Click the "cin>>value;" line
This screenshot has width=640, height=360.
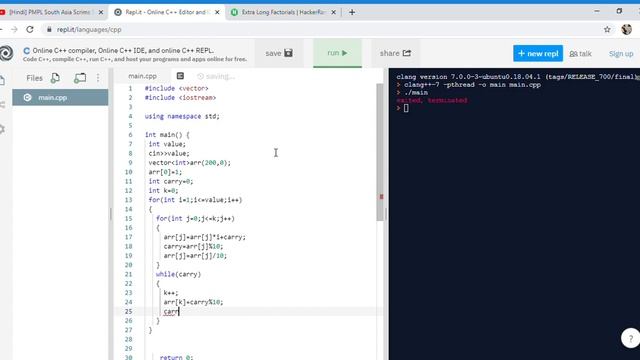pos(169,153)
